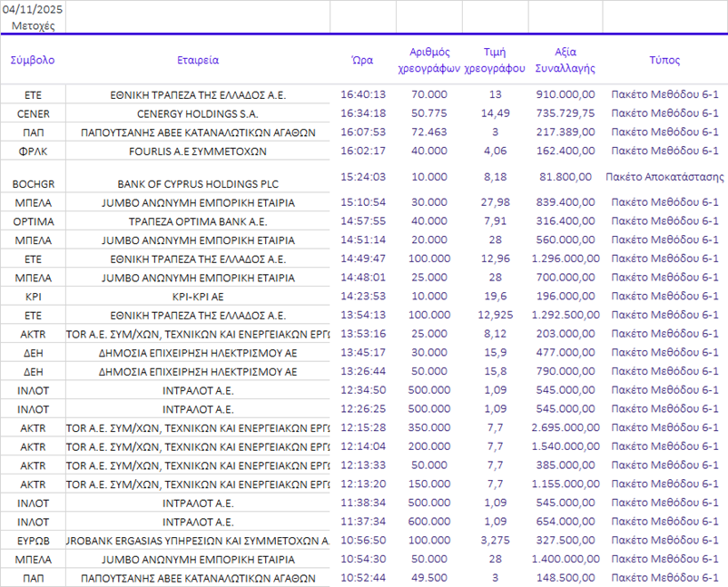Select the Εταιρεία column header
This screenshot has width=728, height=587.
198,60
